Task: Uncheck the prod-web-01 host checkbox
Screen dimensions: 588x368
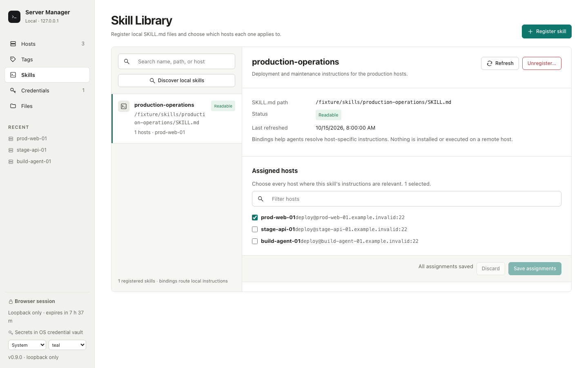Action: point(255,218)
